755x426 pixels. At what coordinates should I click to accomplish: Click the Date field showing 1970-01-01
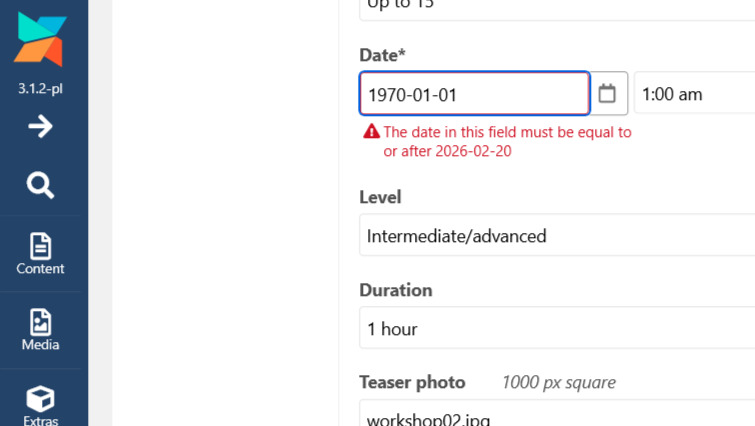click(x=474, y=95)
